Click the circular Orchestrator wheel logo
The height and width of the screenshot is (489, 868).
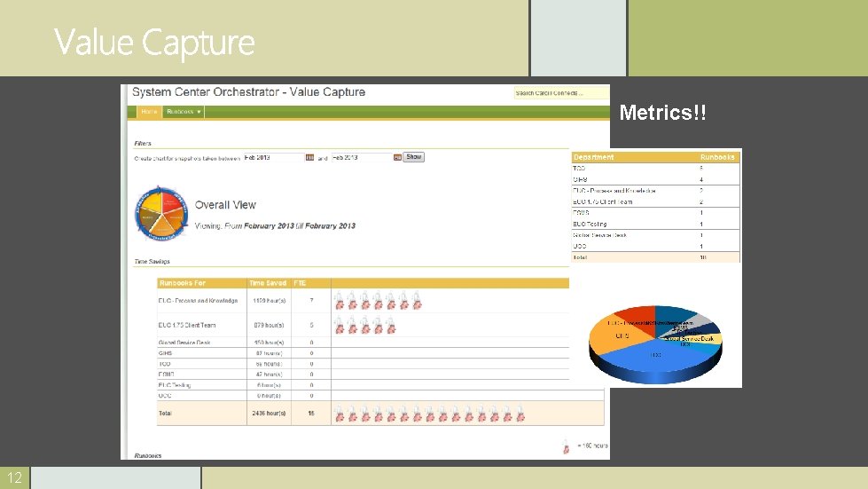161,214
